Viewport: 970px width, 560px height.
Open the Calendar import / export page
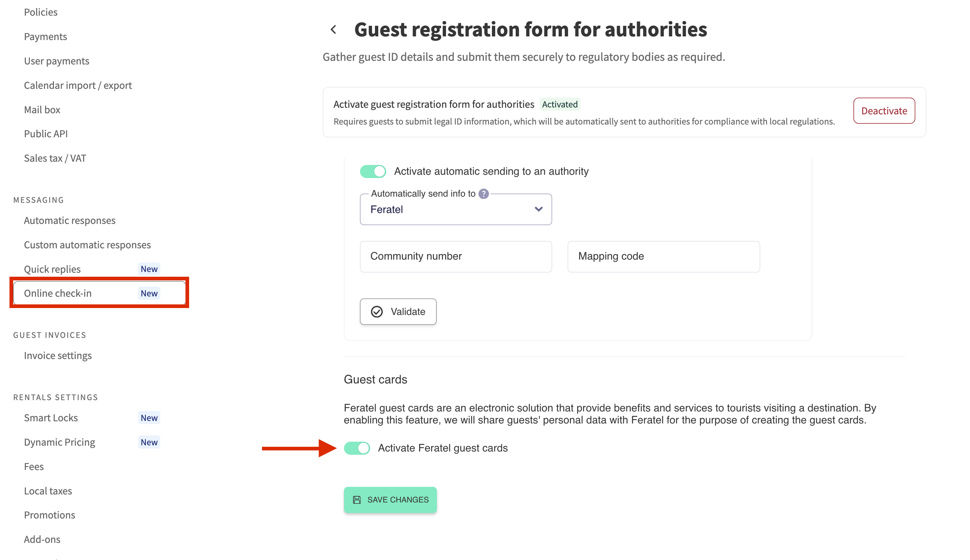click(78, 85)
